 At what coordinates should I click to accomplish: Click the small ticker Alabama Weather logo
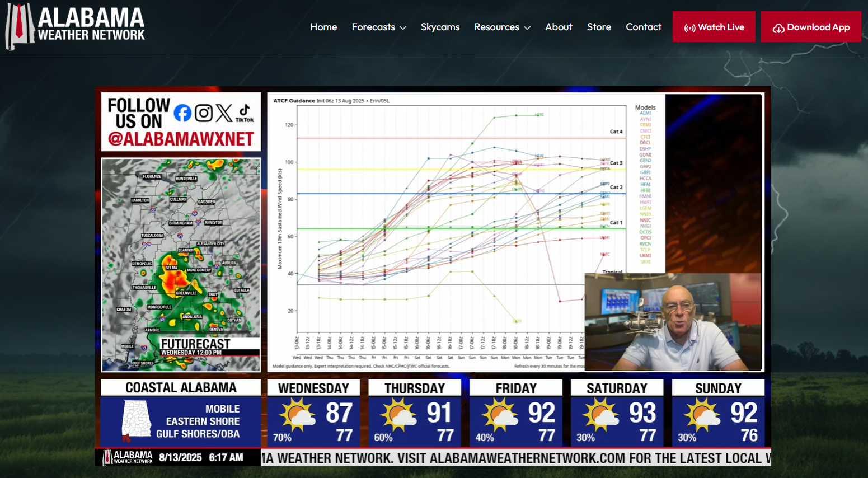tap(128, 457)
